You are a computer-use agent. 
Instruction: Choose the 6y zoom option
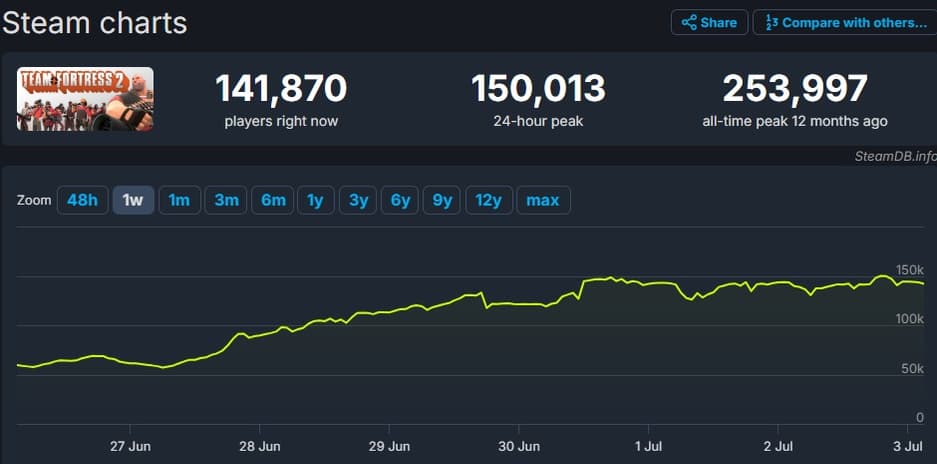coord(400,200)
